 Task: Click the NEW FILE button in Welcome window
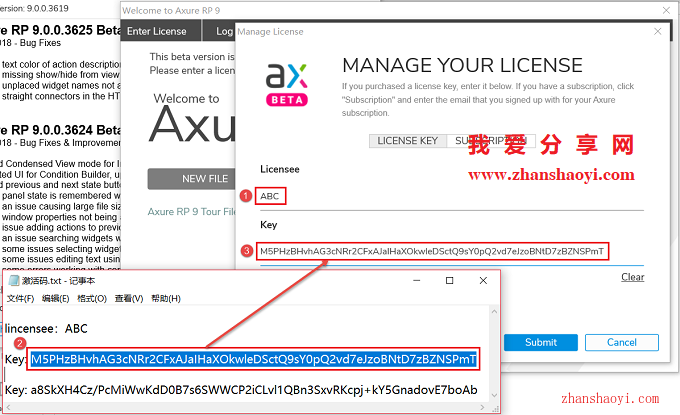[192, 179]
